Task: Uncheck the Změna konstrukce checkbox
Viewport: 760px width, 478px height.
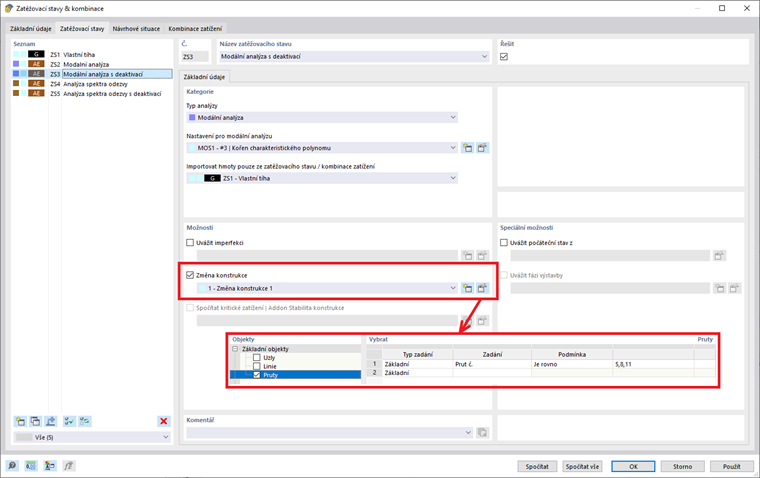Action: pos(190,275)
